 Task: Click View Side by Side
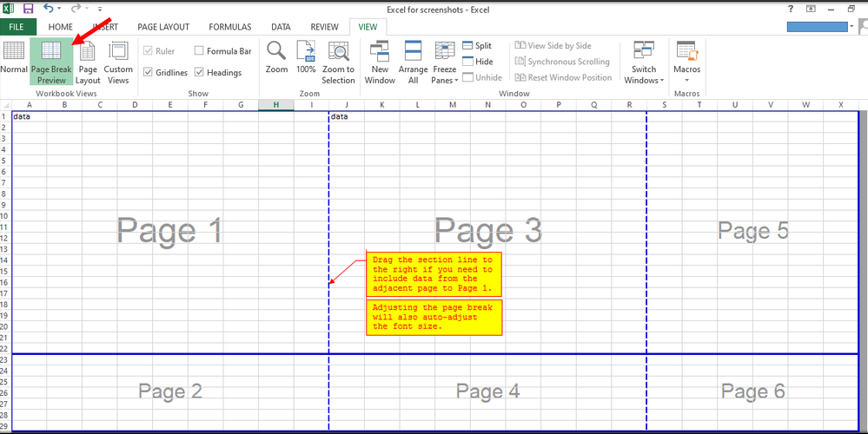(x=553, y=46)
